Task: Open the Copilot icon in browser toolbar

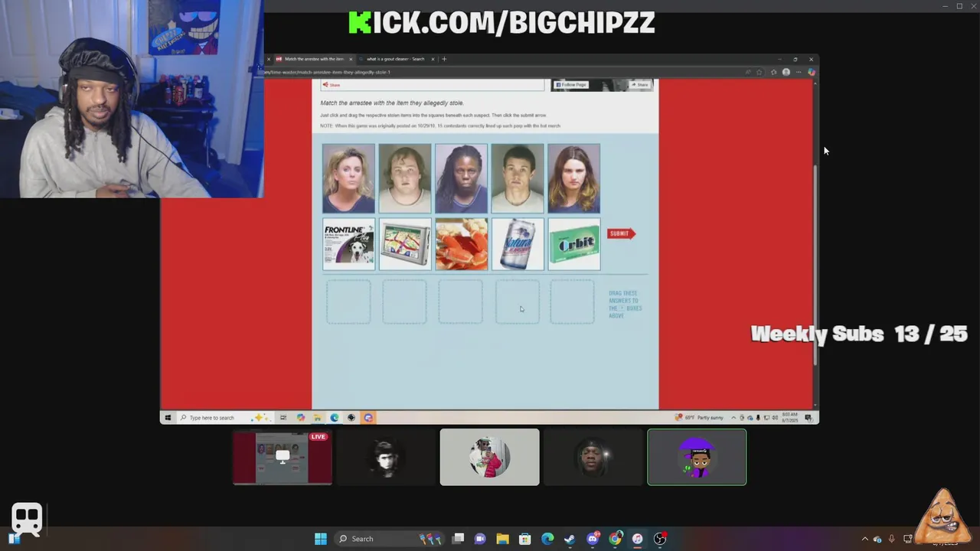Action: [x=812, y=72]
